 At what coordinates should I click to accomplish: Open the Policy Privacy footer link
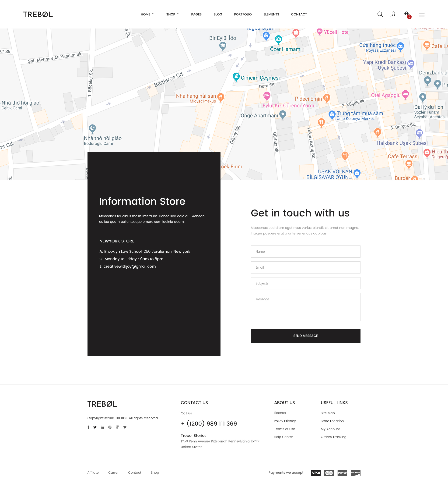click(x=285, y=421)
